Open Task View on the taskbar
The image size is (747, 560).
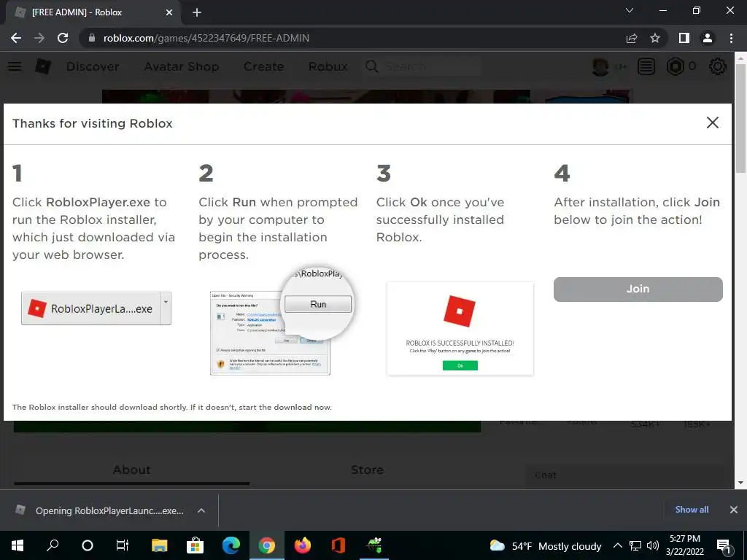click(x=123, y=545)
